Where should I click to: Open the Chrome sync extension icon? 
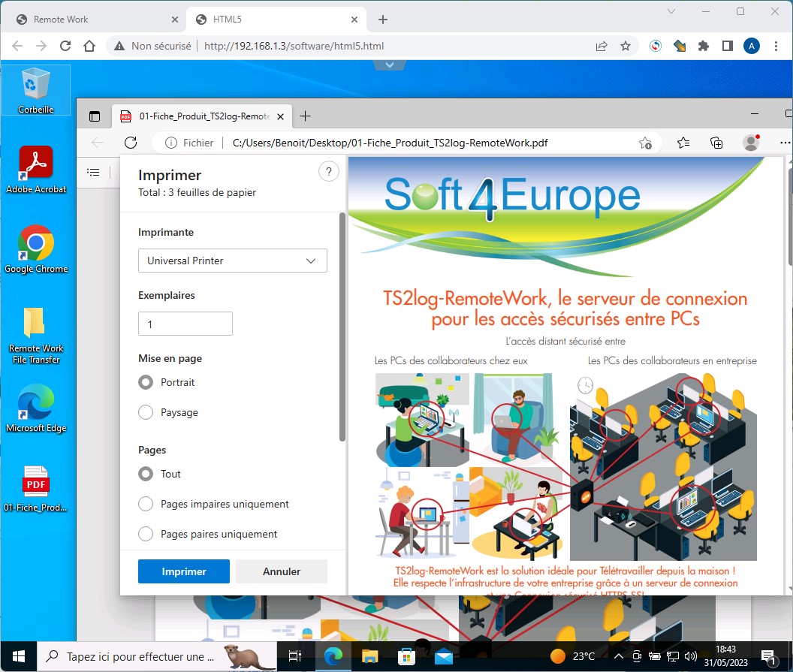point(656,47)
